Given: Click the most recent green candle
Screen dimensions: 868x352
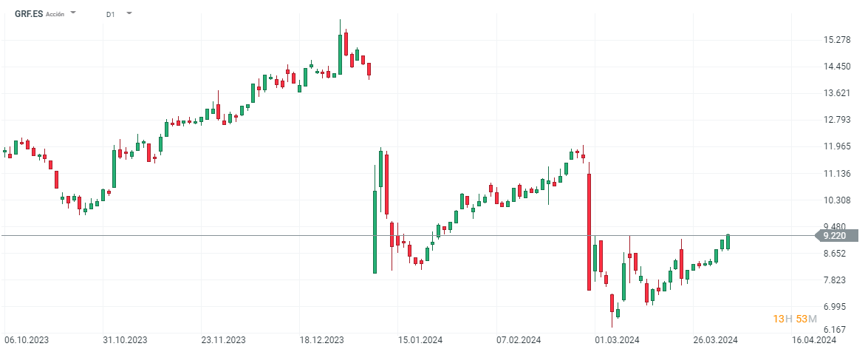Looking at the screenshot, I should click(x=728, y=242).
